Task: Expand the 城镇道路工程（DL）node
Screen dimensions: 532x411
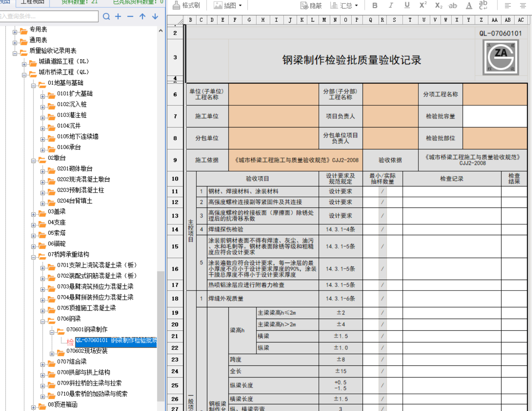Action: 24,64
